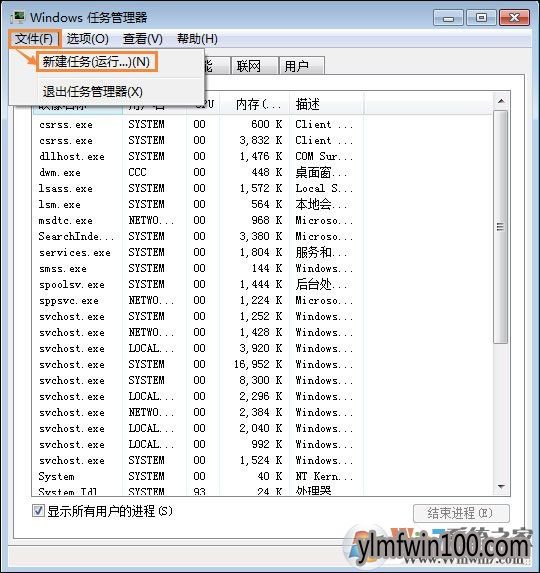
Task: Click scrollbar down arrow in process list
Action: (501, 487)
